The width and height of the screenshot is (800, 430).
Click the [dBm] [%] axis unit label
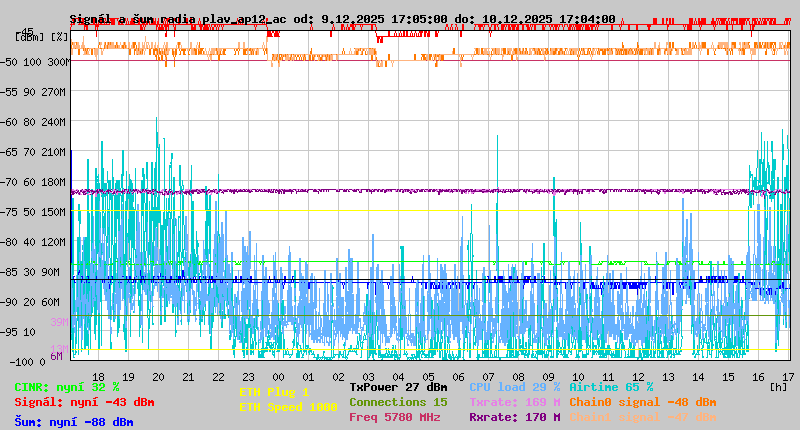(x=42, y=36)
